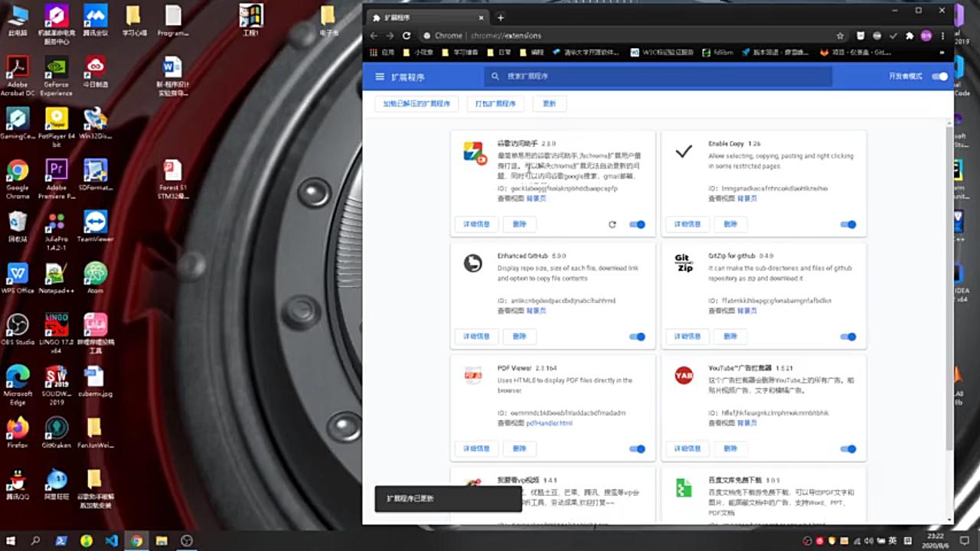Open the Windows Start menu

(x=11, y=540)
